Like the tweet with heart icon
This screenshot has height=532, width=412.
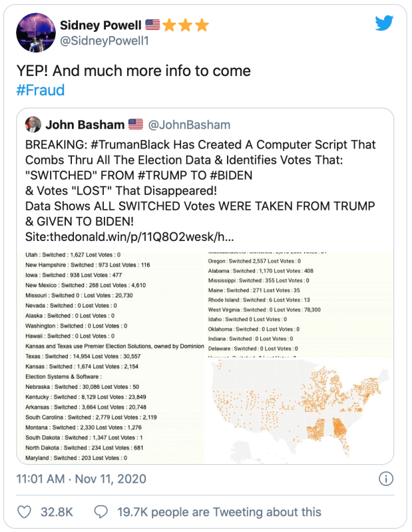click(x=24, y=512)
